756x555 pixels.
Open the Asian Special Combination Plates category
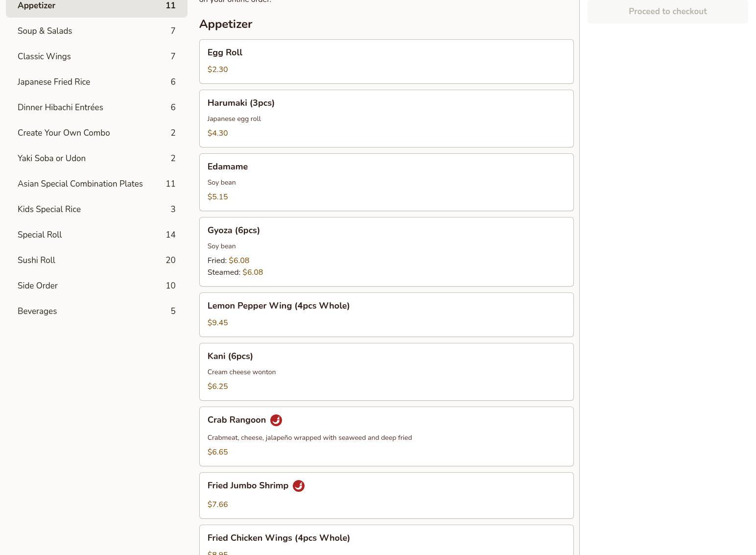96,184
